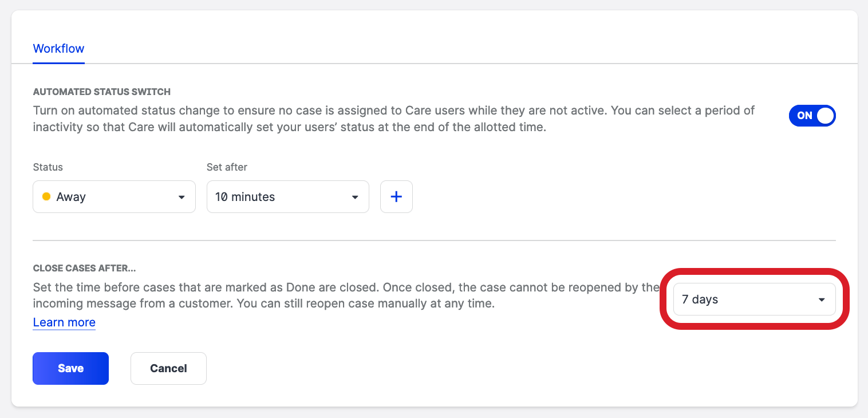Open the Learn more link

(x=64, y=322)
